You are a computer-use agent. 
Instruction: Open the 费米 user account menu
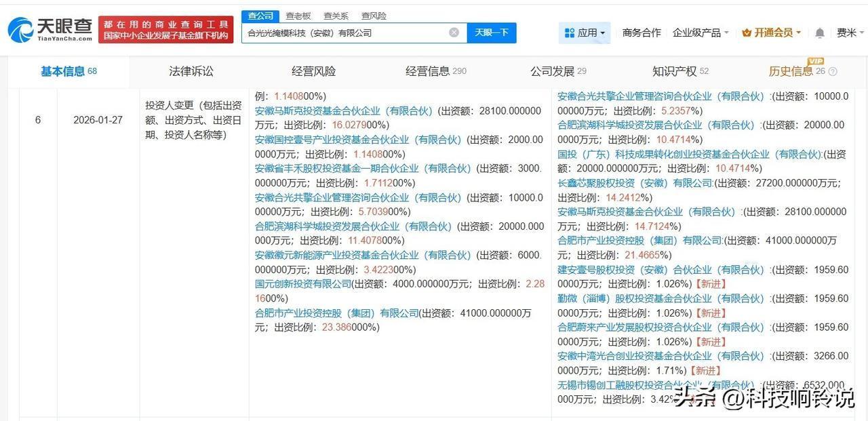coord(850,33)
